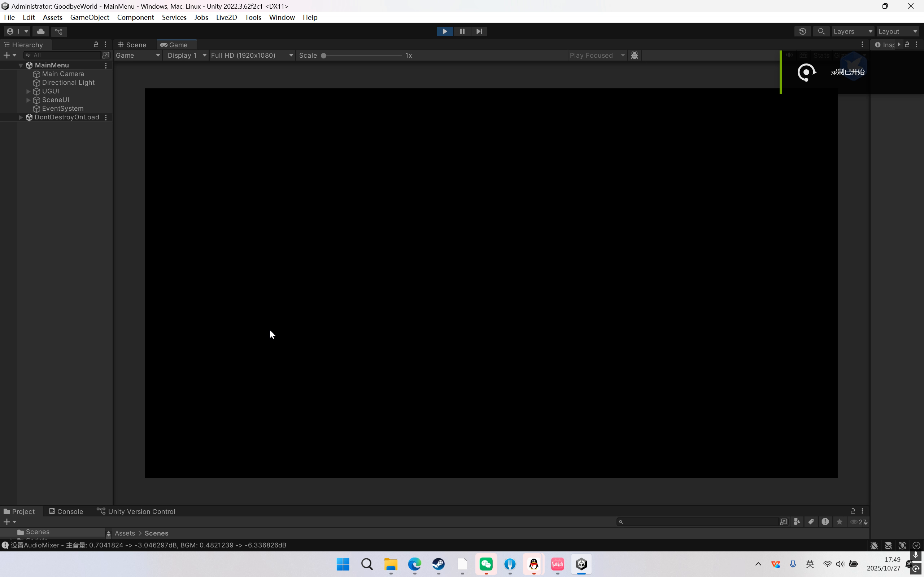This screenshot has height=577, width=924.
Task: Open Unity Cloud services icon
Action: coord(41,31)
